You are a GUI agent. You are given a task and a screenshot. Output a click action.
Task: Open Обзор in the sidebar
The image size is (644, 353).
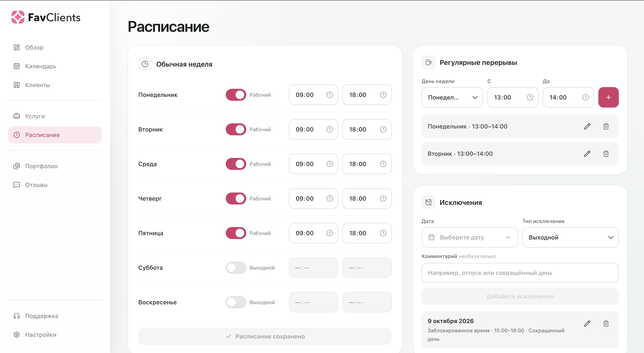click(55, 47)
